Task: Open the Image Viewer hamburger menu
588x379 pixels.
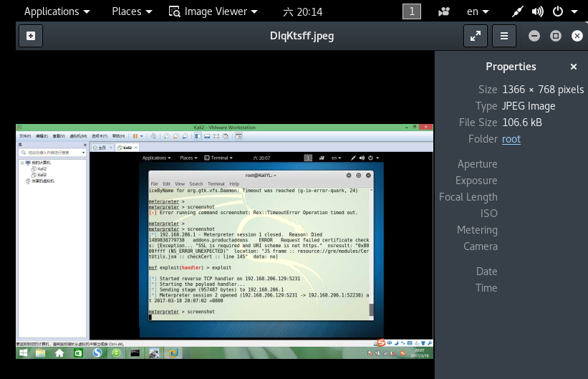Action: (504, 36)
